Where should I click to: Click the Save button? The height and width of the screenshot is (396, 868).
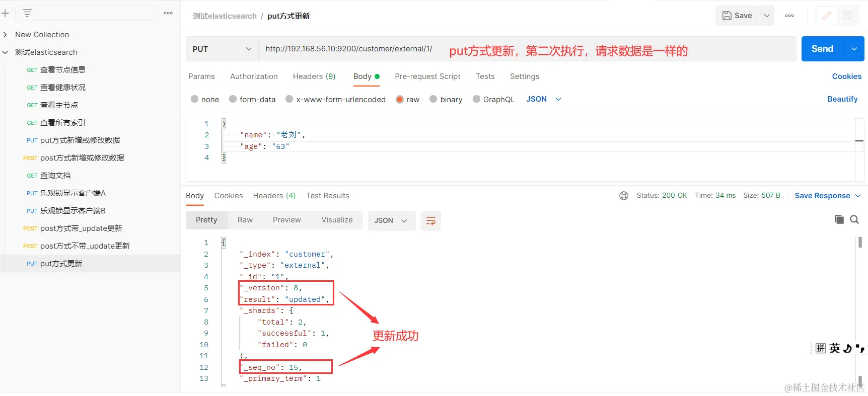point(737,16)
